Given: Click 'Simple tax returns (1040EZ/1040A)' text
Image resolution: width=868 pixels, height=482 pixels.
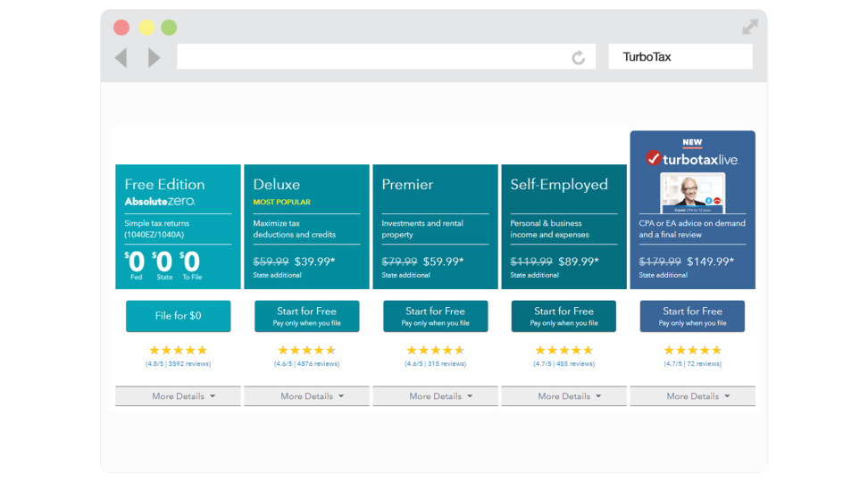Looking at the screenshot, I should tap(156, 229).
